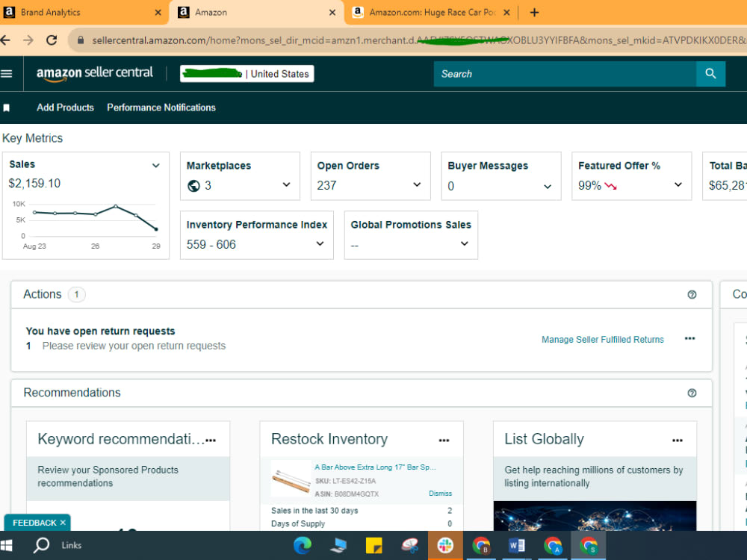Open more options on List Globally card

(677, 441)
